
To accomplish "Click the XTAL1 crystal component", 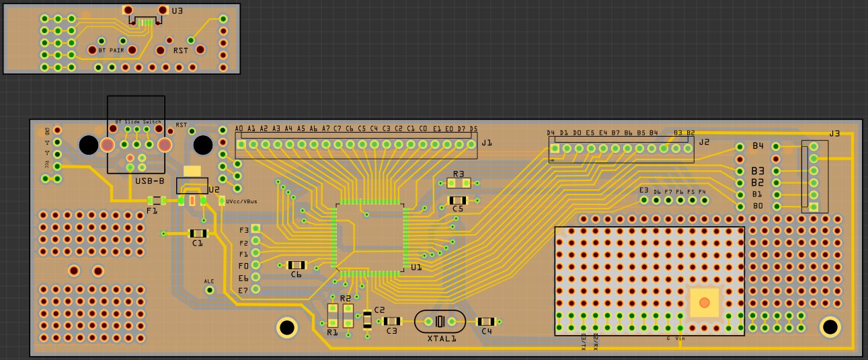I will (x=440, y=322).
